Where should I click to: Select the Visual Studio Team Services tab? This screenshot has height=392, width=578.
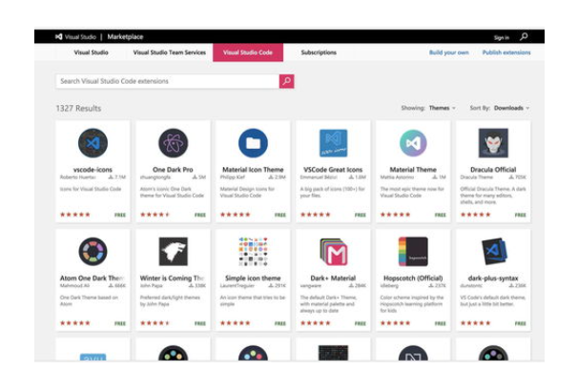click(x=170, y=52)
